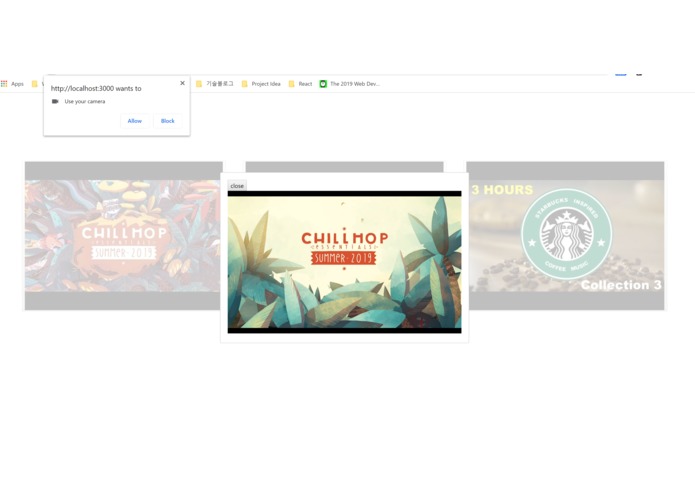Click the '3 HOURS' text on Starbucks card
This screenshot has width=695, height=494.
click(502, 190)
